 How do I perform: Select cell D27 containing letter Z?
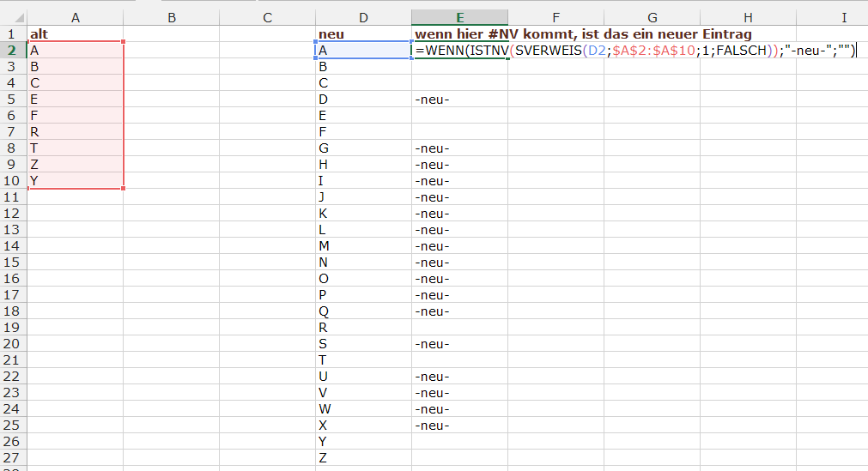click(363, 458)
